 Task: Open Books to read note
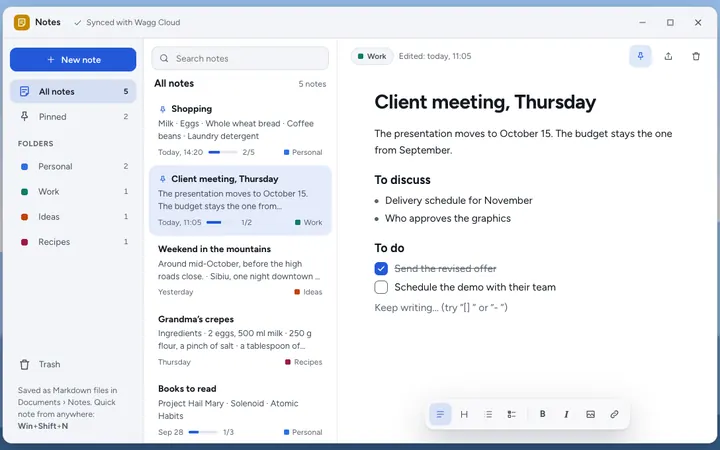[240, 410]
